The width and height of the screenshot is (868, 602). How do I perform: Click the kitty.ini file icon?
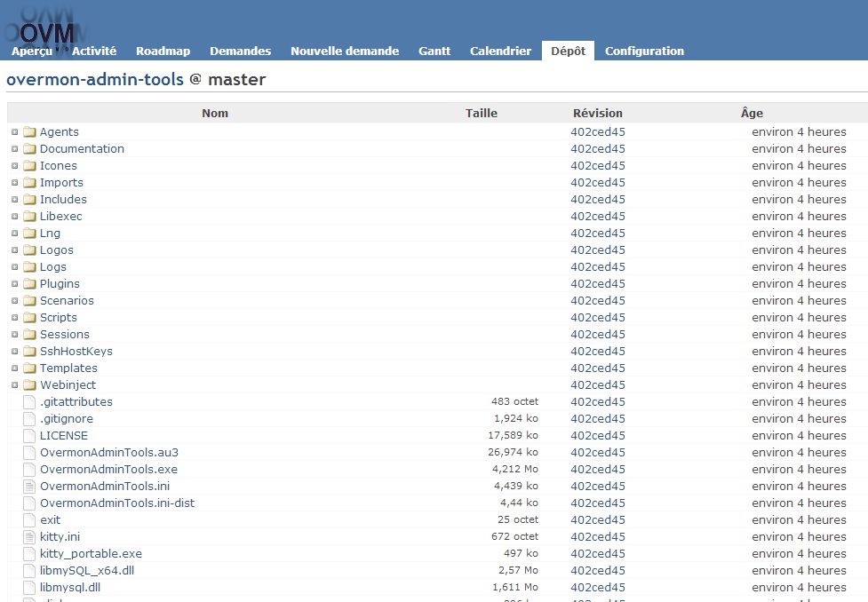[29, 537]
